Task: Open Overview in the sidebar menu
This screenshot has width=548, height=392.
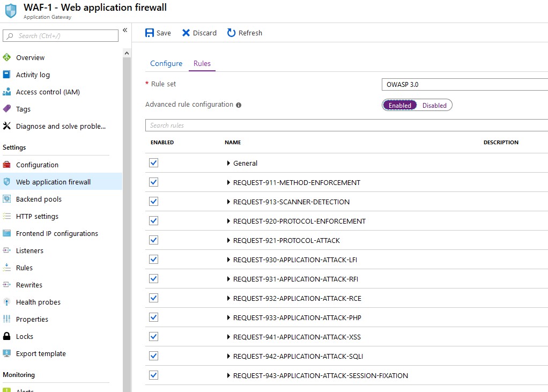Action: (31, 57)
